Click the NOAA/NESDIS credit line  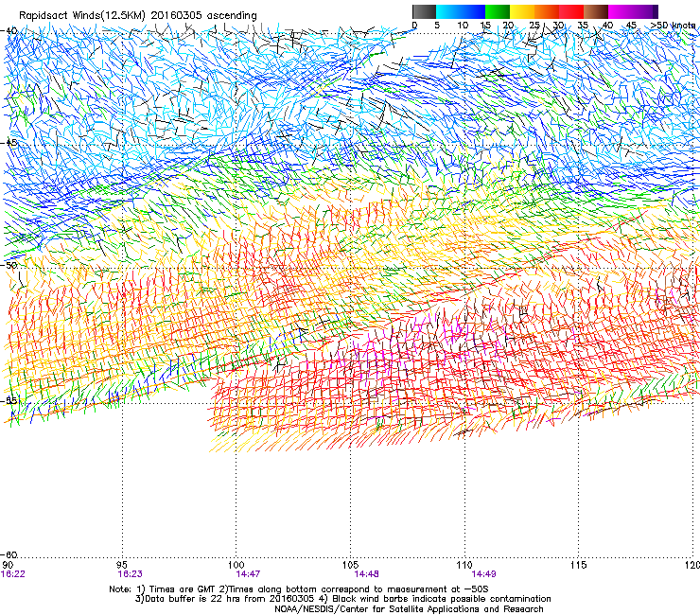coord(409,609)
